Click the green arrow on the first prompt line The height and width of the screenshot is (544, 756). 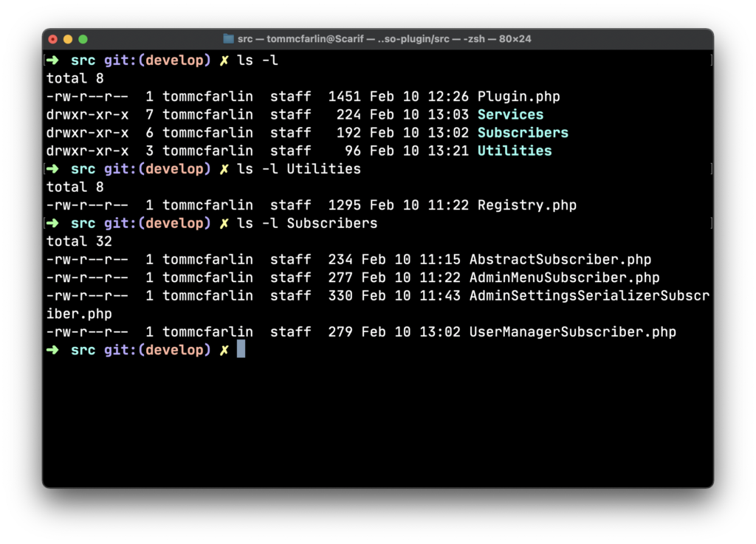pyautogui.click(x=52, y=60)
